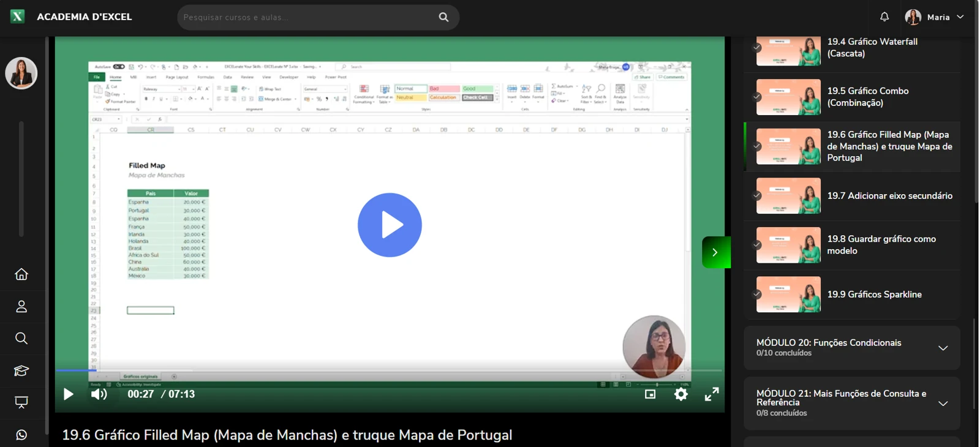
Task: Open lesson 19.5 Gráfico Combo
Action: pos(852,97)
